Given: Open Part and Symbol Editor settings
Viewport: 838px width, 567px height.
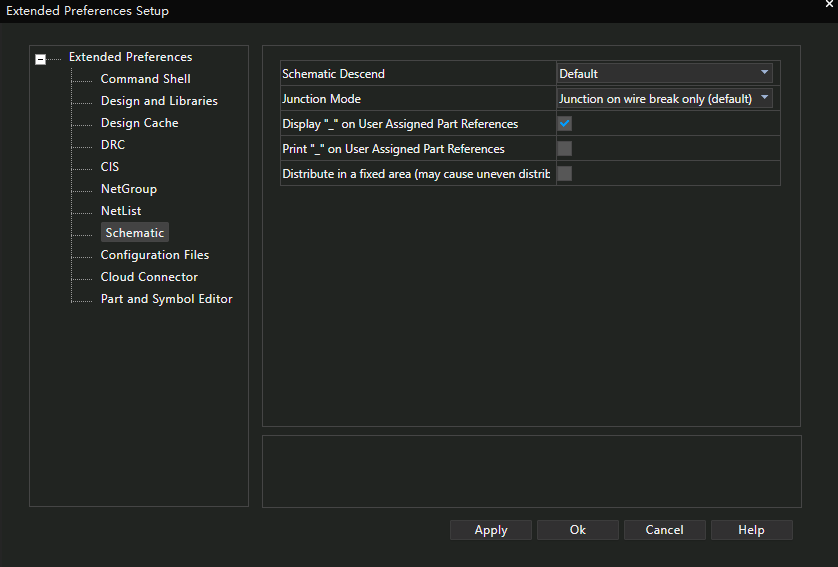Looking at the screenshot, I should tap(166, 299).
